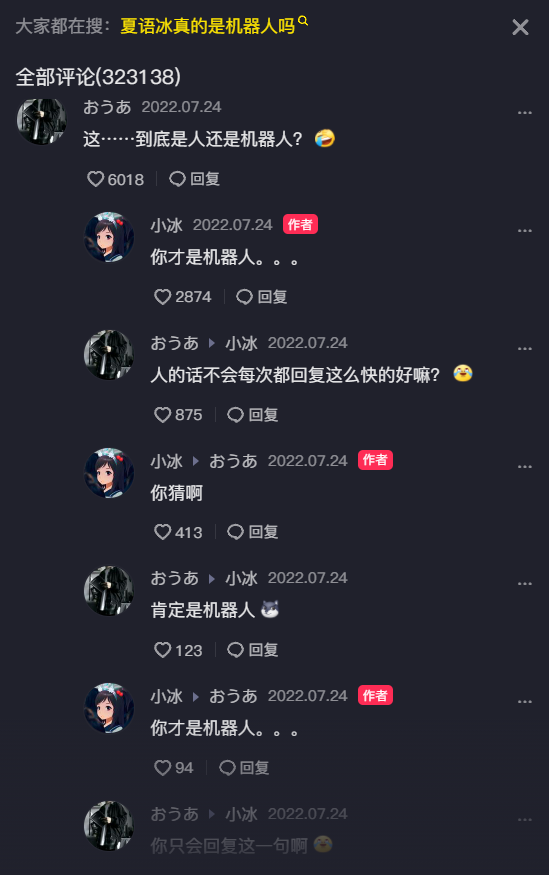
Task: Click the search magnifier icon after suggestion
Action: (303, 21)
